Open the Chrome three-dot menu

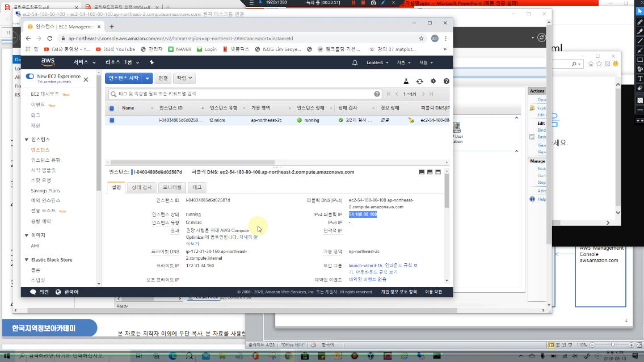445,39
